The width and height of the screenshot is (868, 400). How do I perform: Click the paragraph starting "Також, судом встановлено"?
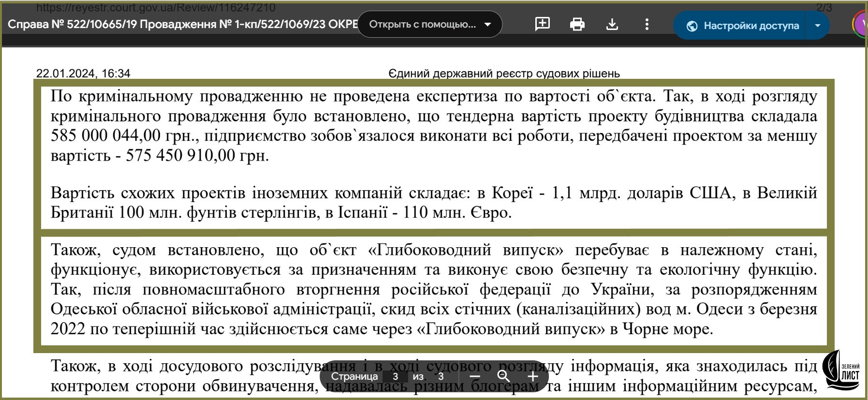coord(434,289)
